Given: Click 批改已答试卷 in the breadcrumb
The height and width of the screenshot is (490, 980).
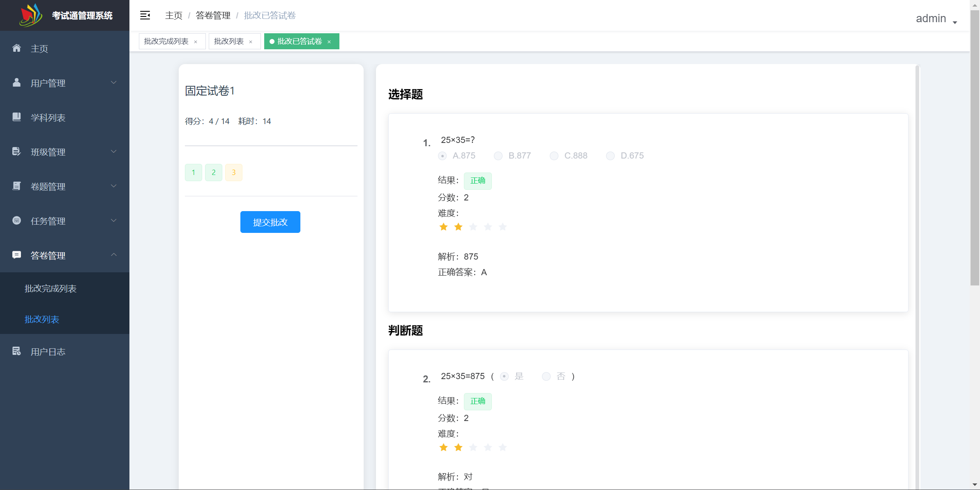Looking at the screenshot, I should pyautogui.click(x=270, y=15).
